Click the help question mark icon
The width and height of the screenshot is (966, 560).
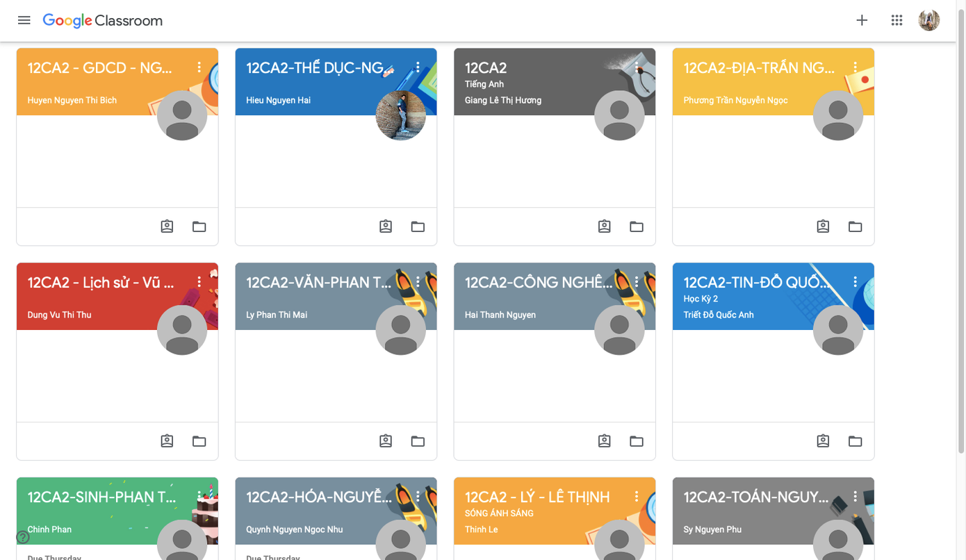tap(23, 537)
